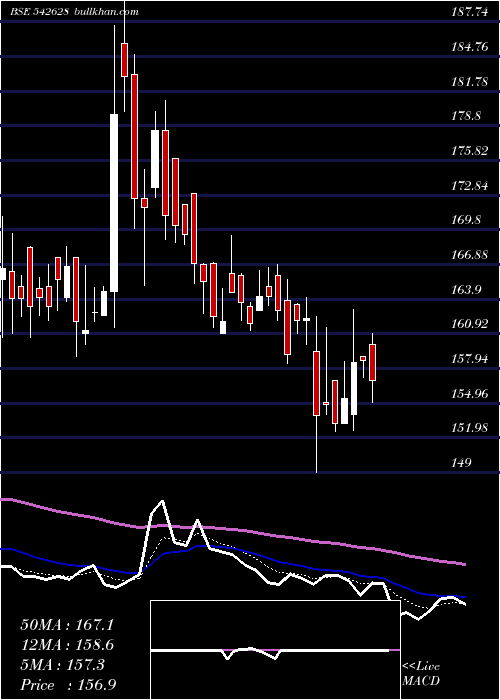Select the 181.78 price axis label
This screenshot has height=700, width=500.
tap(469, 82)
